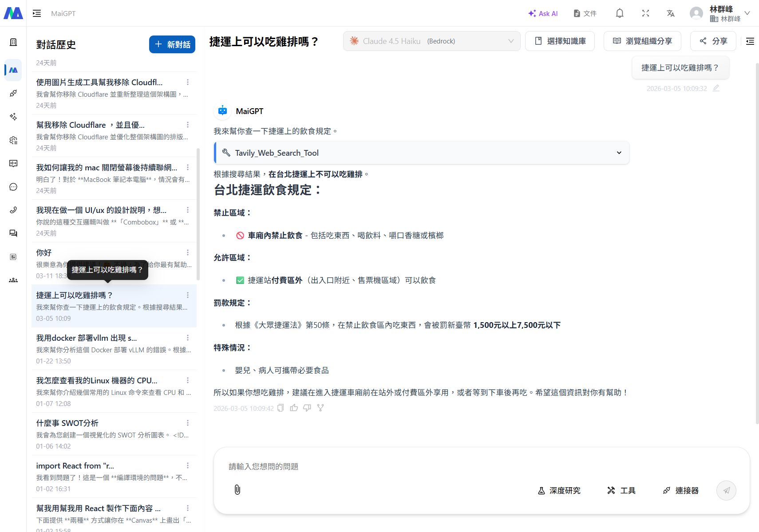Select the phone icon in the left sidebar
Image resolution: width=759 pixels, height=532 pixels.
pyautogui.click(x=13, y=209)
